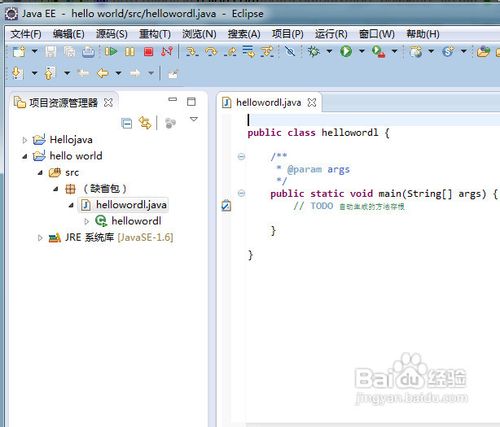Screen dimensions: 500x427
Task: Open the Run dropdown arrow
Action: point(362,51)
